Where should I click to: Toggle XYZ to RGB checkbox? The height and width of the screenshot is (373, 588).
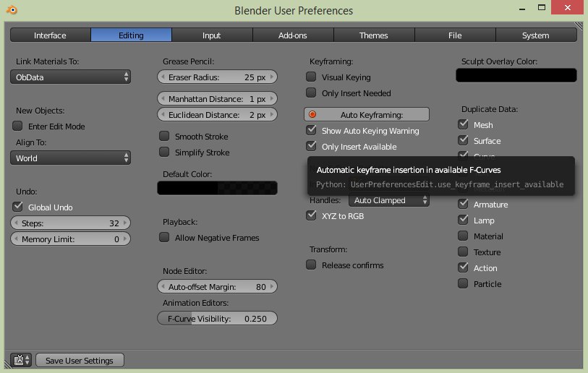(311, 215)
